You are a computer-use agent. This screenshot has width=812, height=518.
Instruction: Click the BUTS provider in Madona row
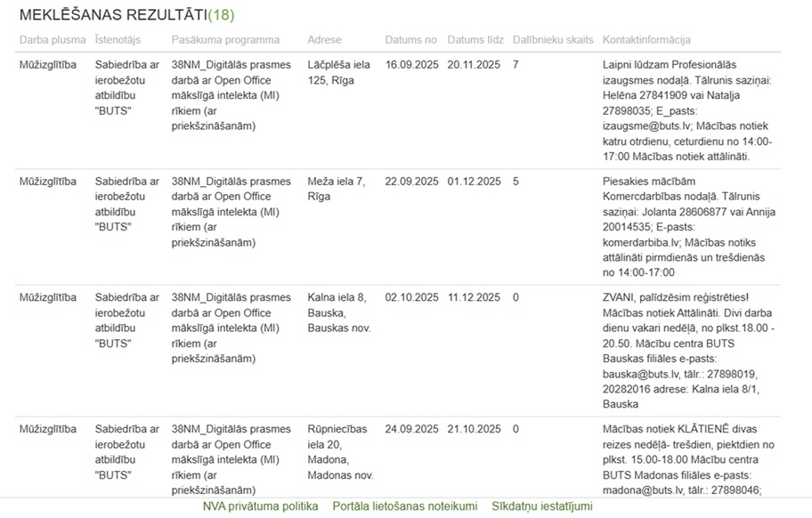(x=126, y=452)
